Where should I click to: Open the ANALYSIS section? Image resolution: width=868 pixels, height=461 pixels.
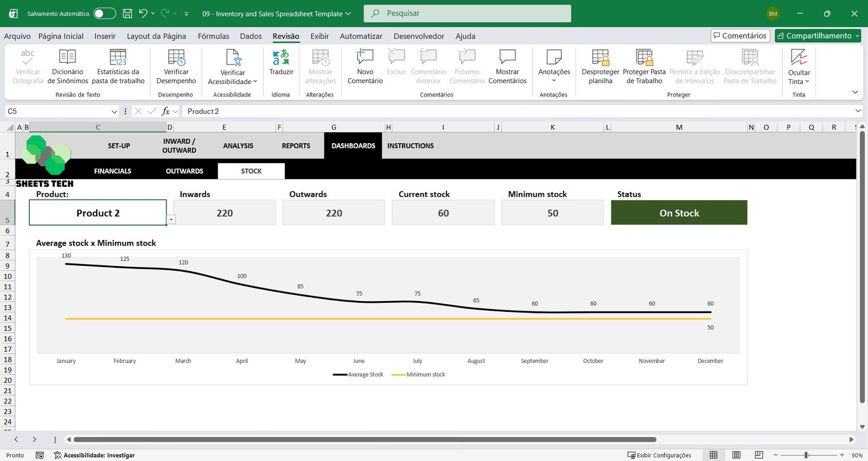click(238, 146)
